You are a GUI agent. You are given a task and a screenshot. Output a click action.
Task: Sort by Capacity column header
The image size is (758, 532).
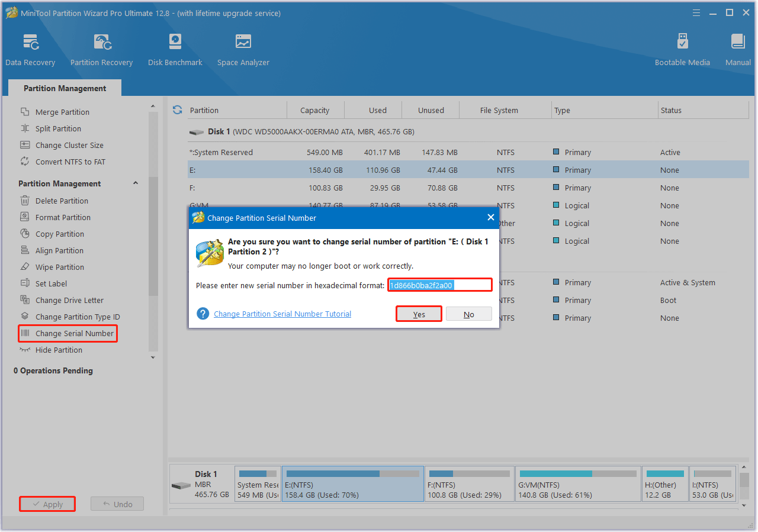point(315,110)
